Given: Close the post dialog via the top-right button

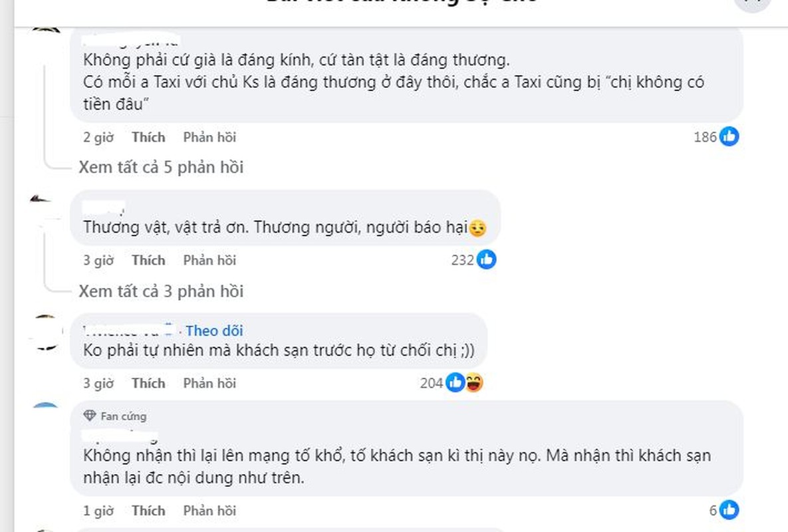Looking at the screenshot, I should pyautogui.click(x=753, y=3).
